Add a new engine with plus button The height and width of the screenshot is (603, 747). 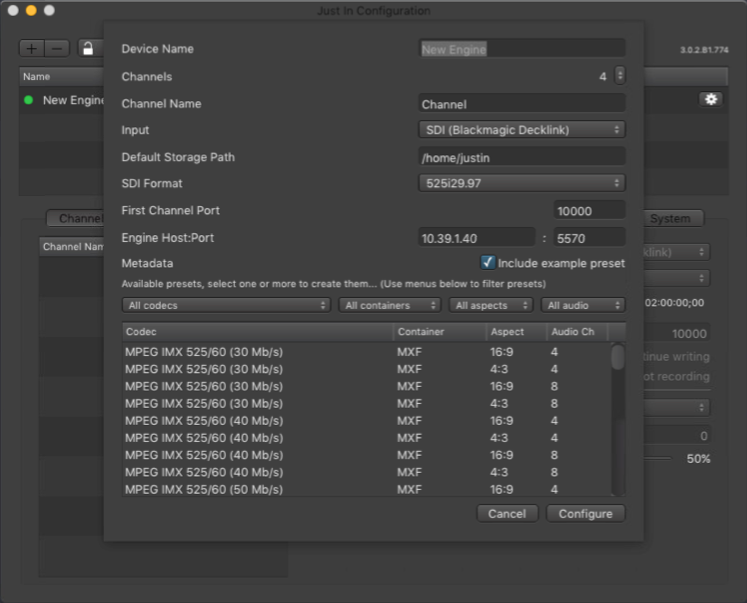pos(32,49)
